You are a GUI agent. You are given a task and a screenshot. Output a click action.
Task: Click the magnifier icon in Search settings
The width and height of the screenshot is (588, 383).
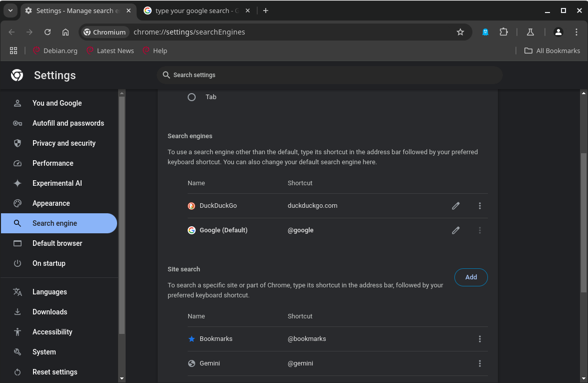[x=166, y=75]
